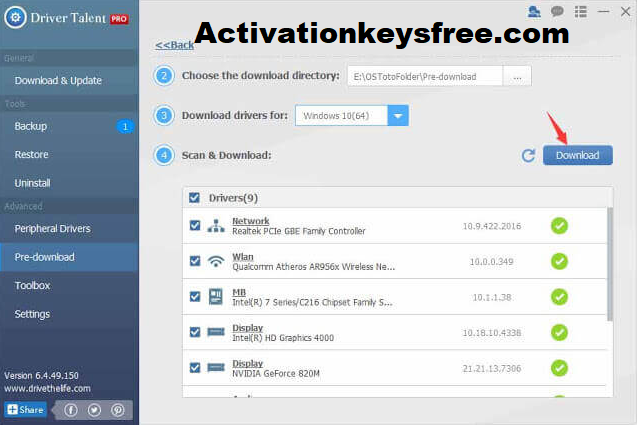Click the Backup notification badge
The image size is (637, 425).
(x=125, y=127)
